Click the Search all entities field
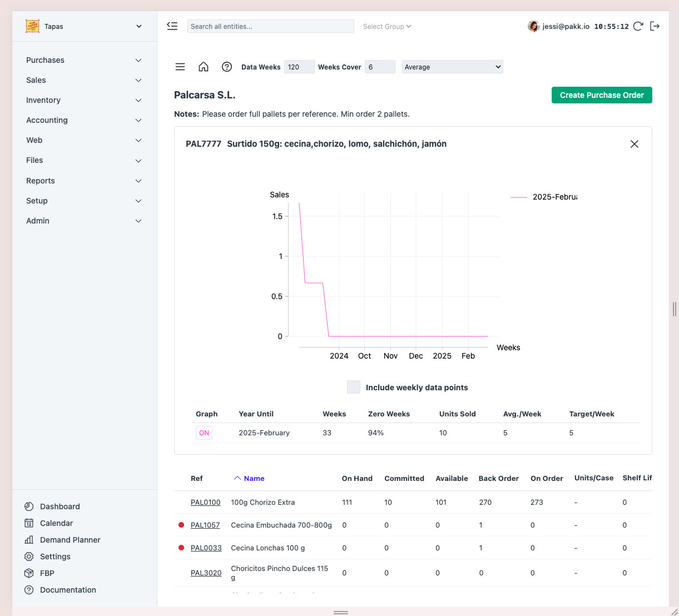The width and height of the screenshot is (679, 616). coord(270,26)
